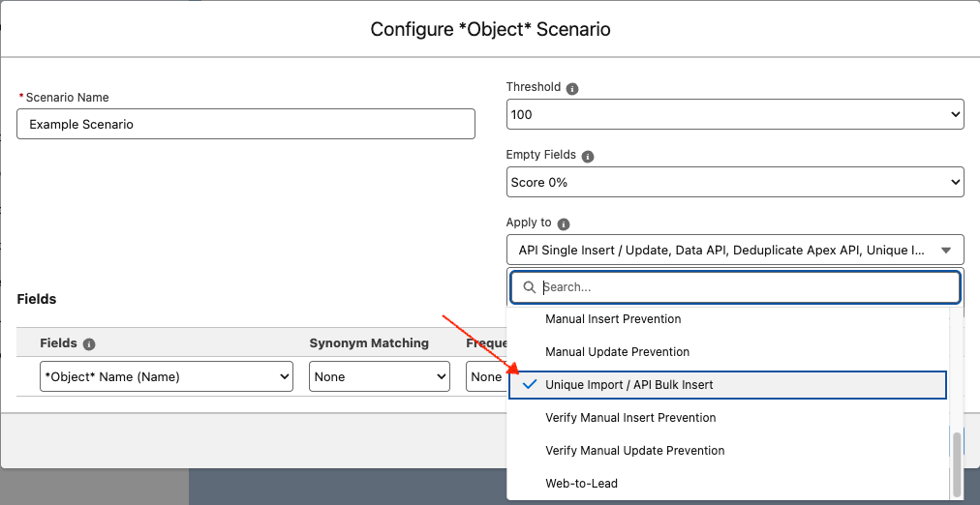Uncheck Unique Import / API Bulk Insert option

[727, 385]
